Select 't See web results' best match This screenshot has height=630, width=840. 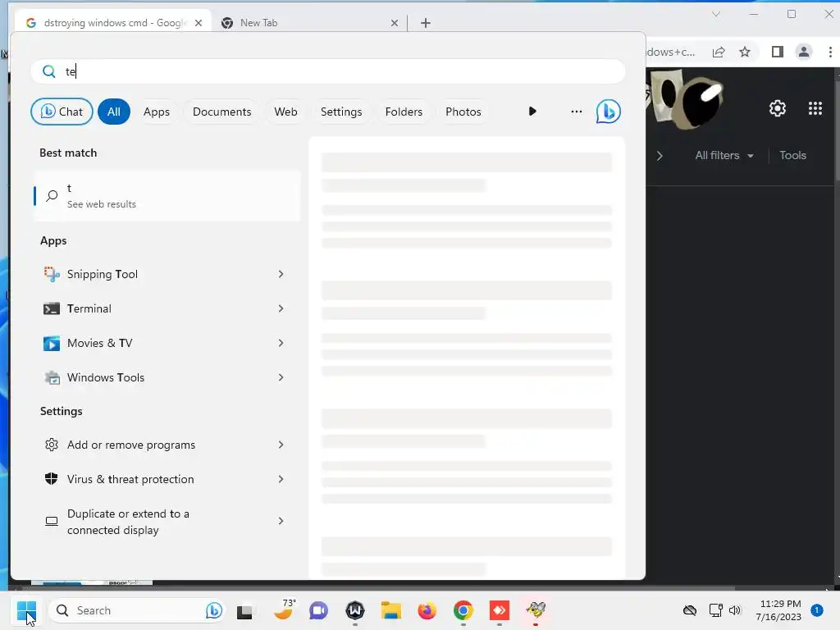[167, 196]
